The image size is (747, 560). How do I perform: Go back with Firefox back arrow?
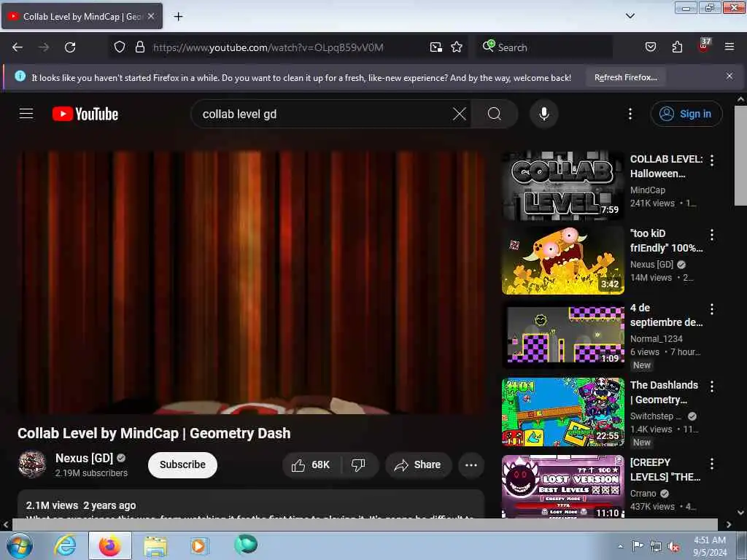18,47
